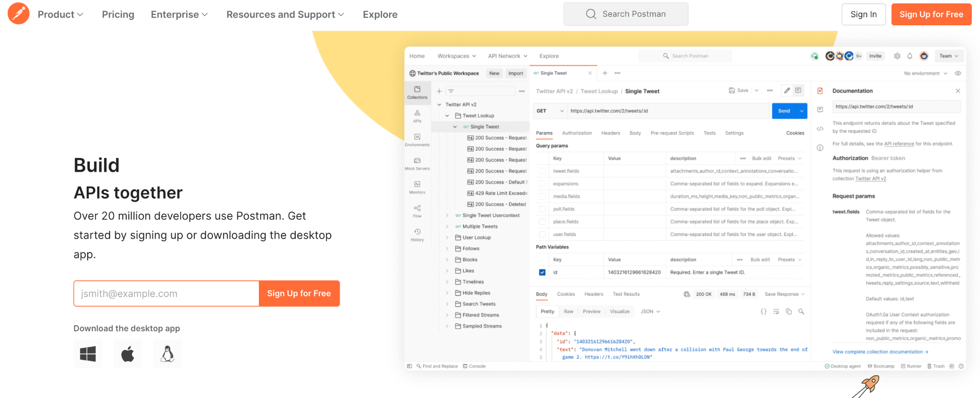
Task: Open Trash in the status bar
Action: (936, 366)
